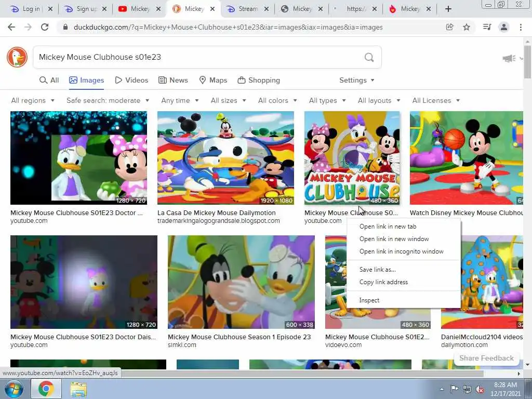The height and width of the screenshot is (399, 532).
Task: Choose 'Open link in new tab'
Action: (x=404, y=227)
